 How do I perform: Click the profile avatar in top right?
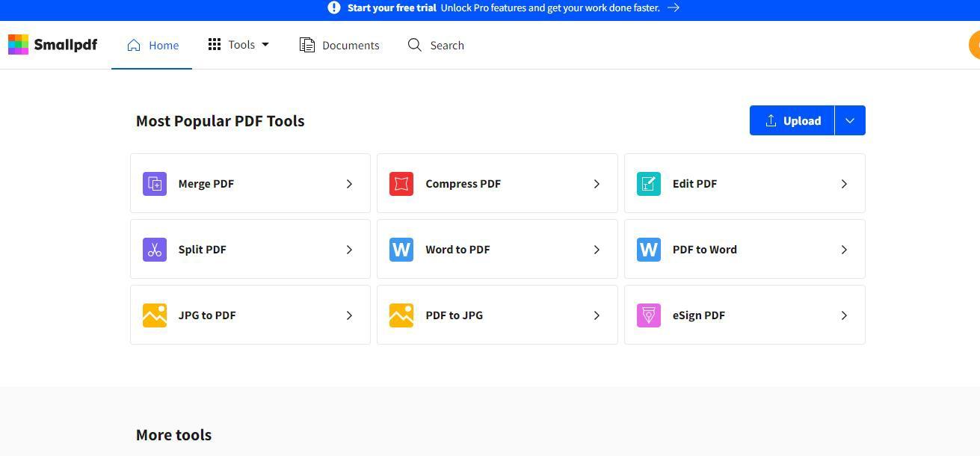click(974, 45)
